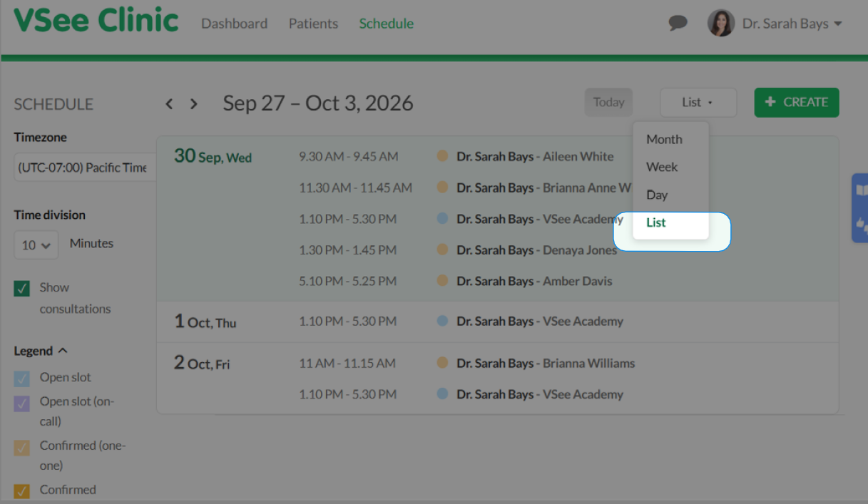This screenshot has width=868, height=504.
Task: Click the status dot beside Aileen White appointment
Action: point(442,156)
